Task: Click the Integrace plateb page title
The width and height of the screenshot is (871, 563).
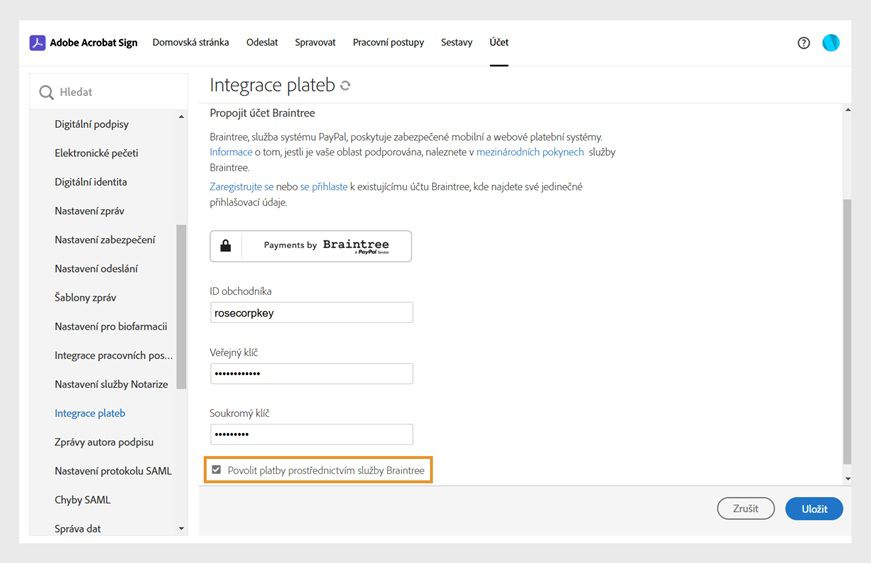Action: (272, 85)
